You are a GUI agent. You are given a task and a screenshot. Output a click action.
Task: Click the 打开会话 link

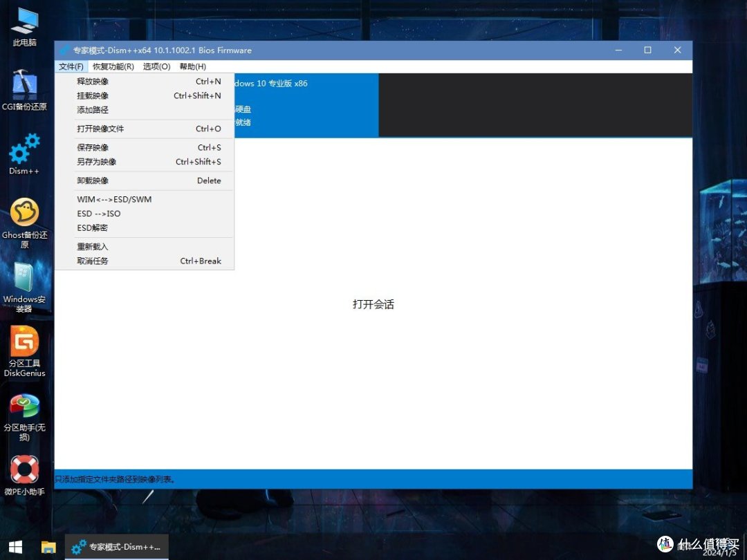pos(373,304)
